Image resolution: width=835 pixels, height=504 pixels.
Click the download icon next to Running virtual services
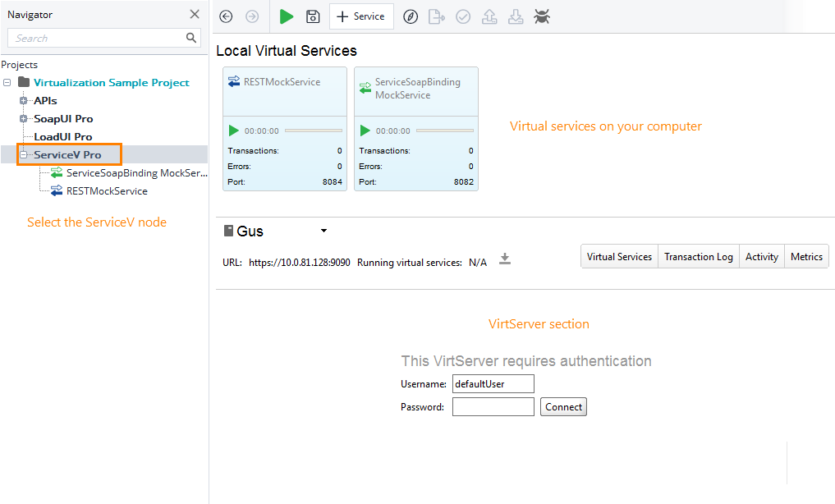click(505, 259)
